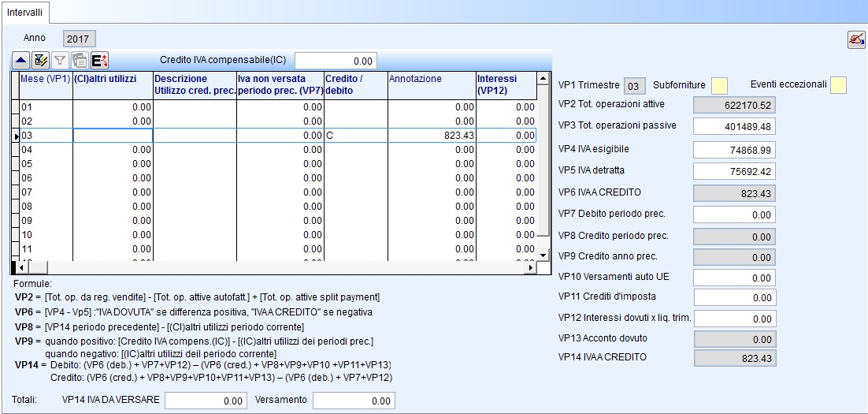Click the grid's horizontal scrollbar left arrow
The height and width of the screenshot is (414, 868).
pyautogui.click(x=20, y=267)
